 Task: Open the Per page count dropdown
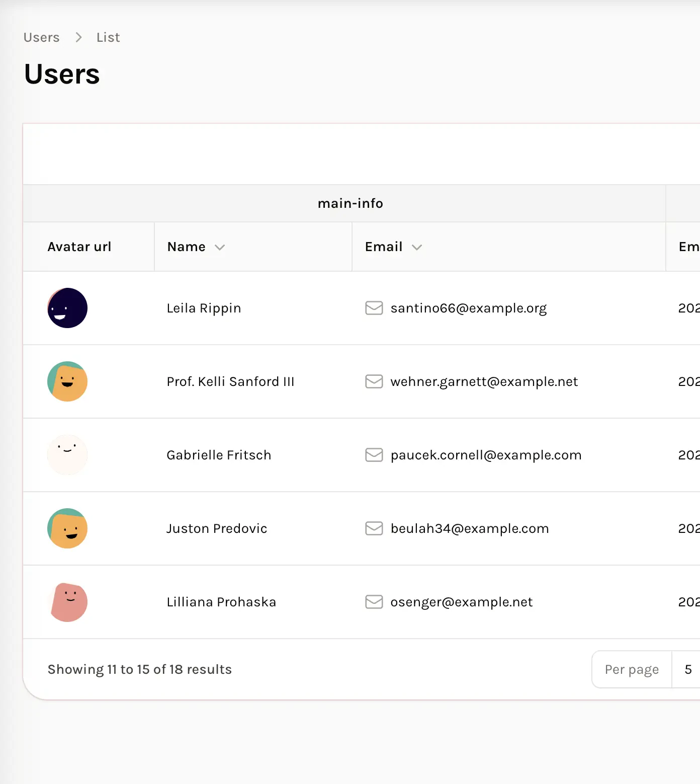tap(688, 669)
